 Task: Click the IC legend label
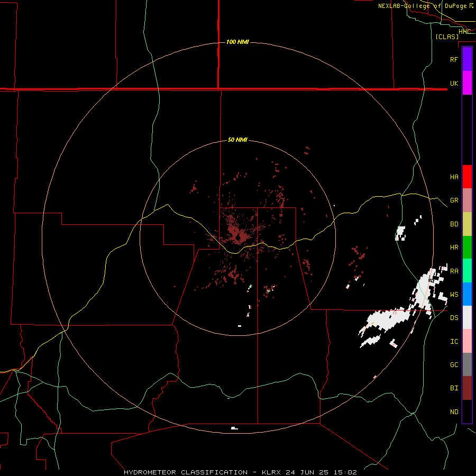coord(454,341)
